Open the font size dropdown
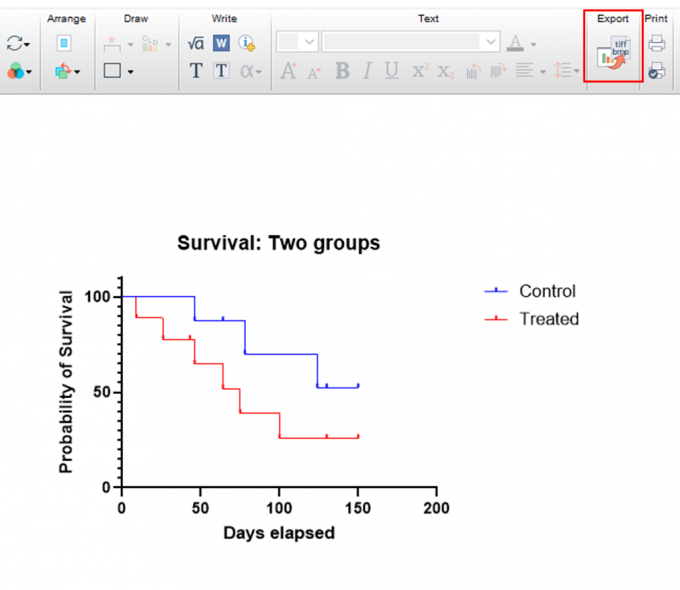The width and height of the screenshot is (680, 590). click(298, 42)
